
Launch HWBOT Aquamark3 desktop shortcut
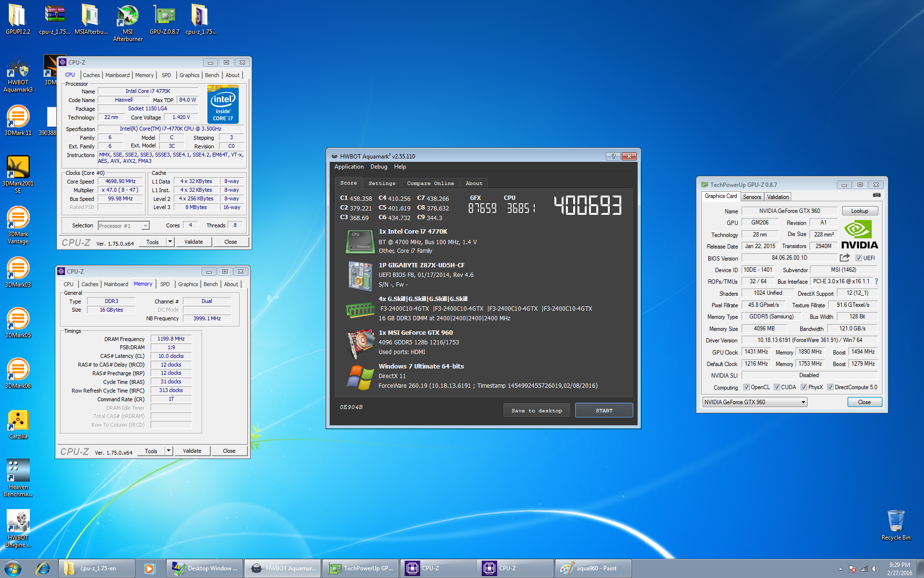18,76
